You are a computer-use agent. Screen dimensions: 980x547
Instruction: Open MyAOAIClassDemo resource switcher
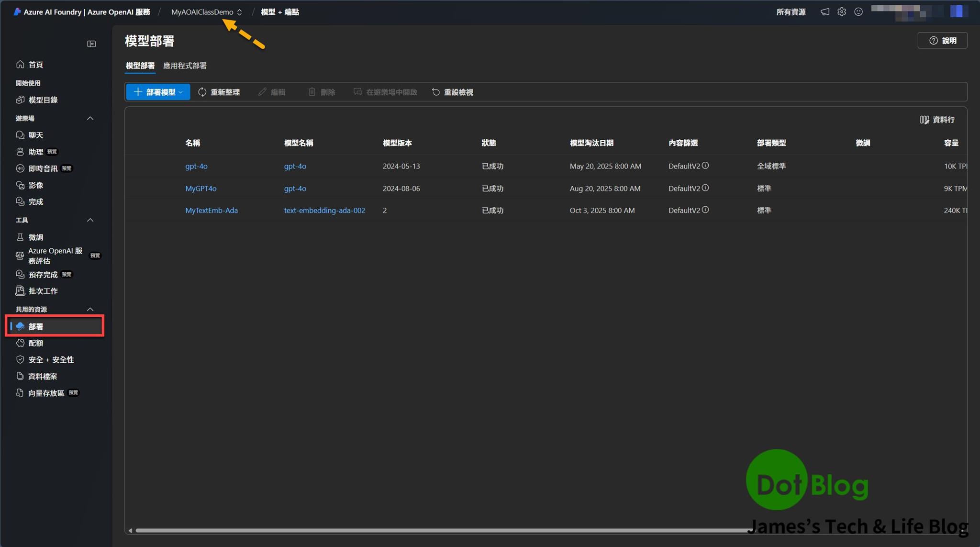tap(207, 12)
